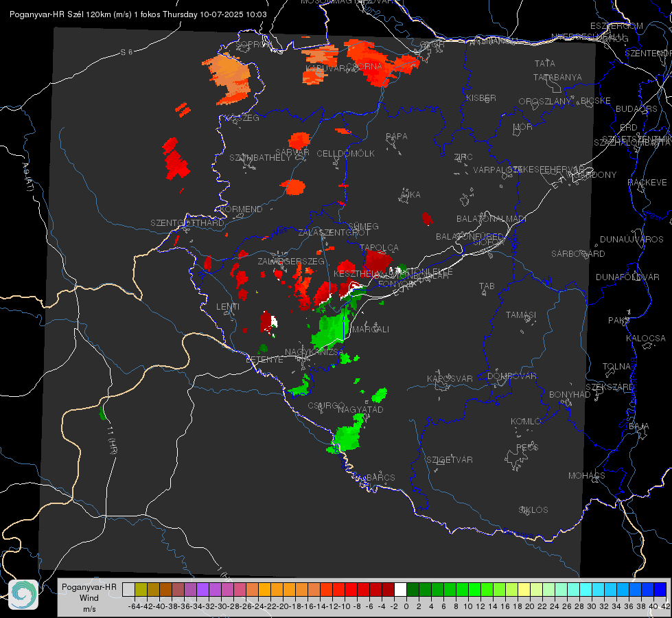
Task: Select the dark blue swatch at legend value 42
Action: pos(660,589)
